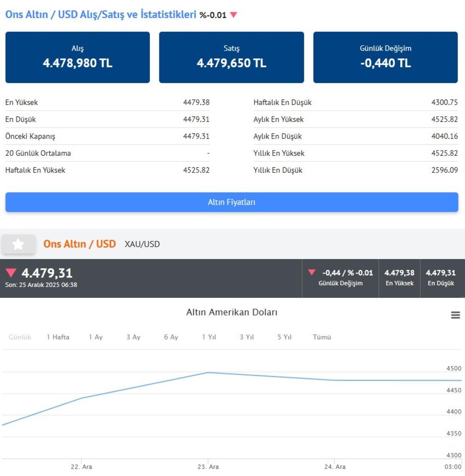The height and width of the screenshot is (476, 465).
Task: Select the Günlük chart range
Action: (x=20, y=337)
